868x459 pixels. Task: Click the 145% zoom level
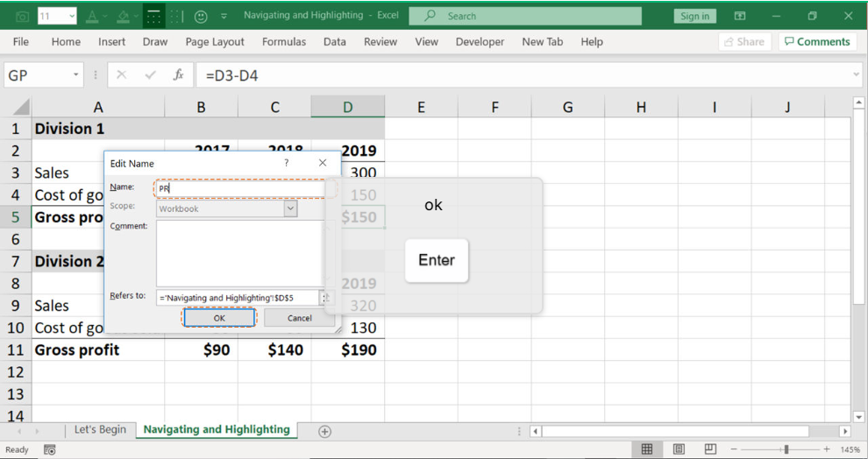[x=850, y=449]
